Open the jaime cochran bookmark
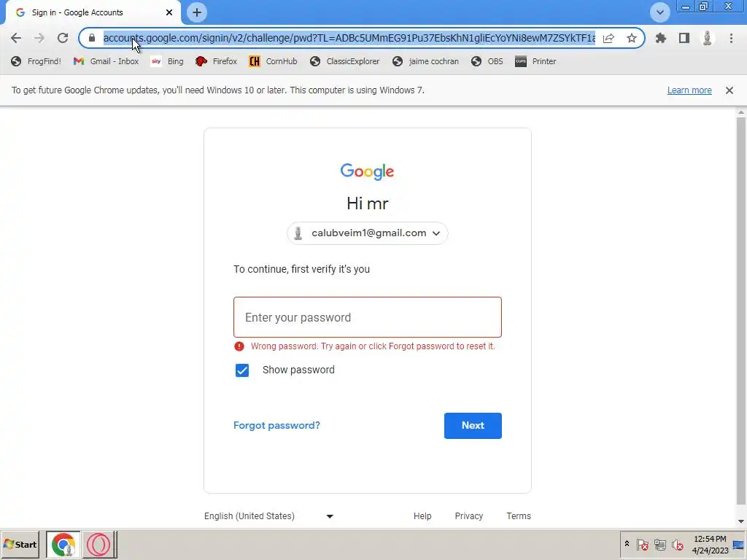747x560 pixels. coord(425,61)
